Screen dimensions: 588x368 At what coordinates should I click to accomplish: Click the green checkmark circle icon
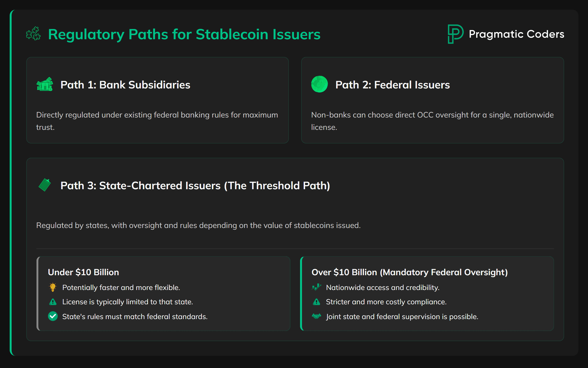click(53, 316)
